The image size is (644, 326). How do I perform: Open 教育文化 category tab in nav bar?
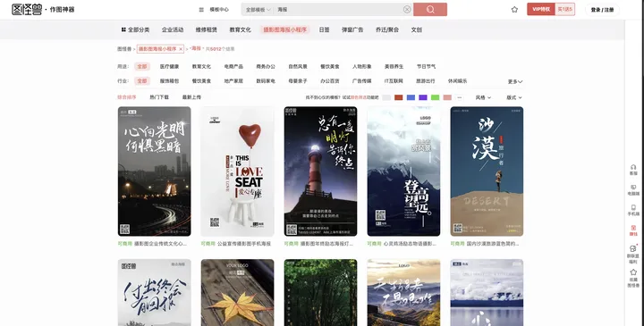pyautogui.click(x=240, y=29)
